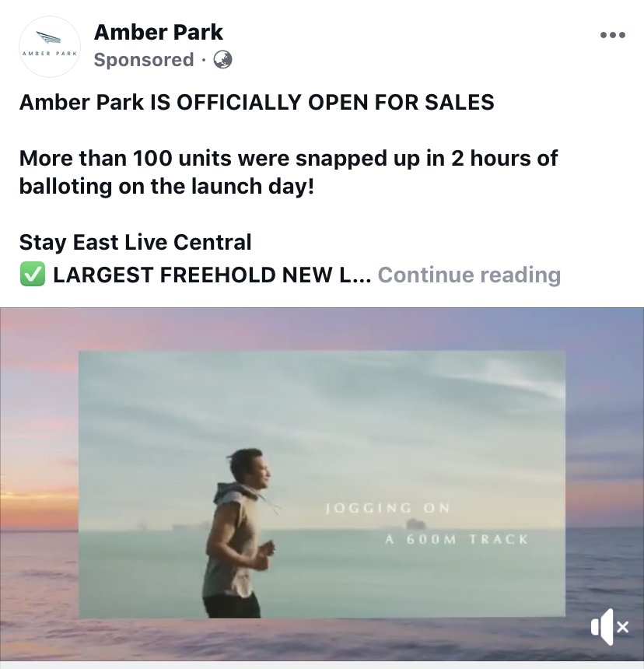Open the Amber Park page name
This screenshot has width=644, height=669.
click(158, 33)
